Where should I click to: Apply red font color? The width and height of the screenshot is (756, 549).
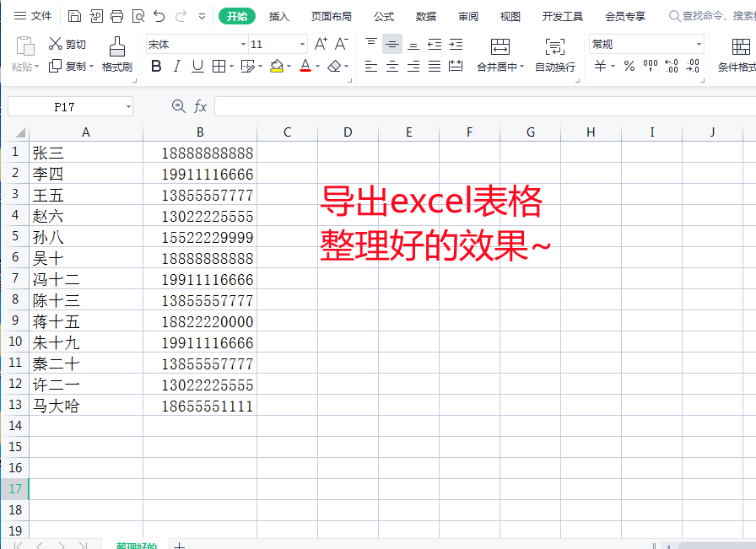(x=305, y=66)
